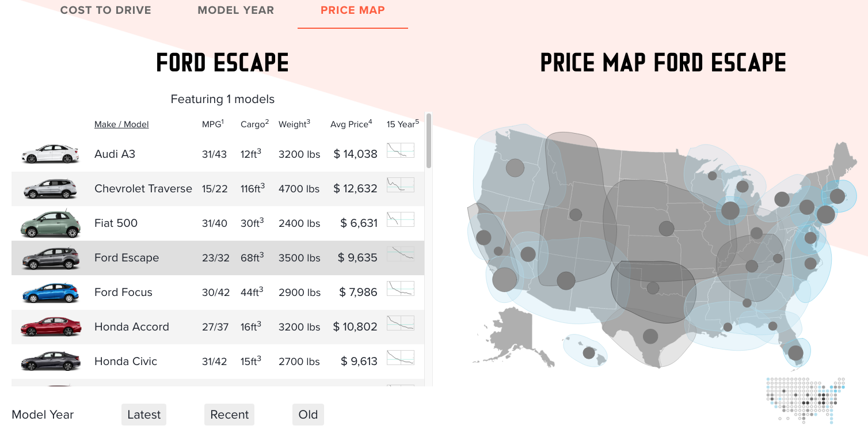Click the red Honda Accord car image
868x433 pixels.
pyautogui.click(x=51, y=326)
